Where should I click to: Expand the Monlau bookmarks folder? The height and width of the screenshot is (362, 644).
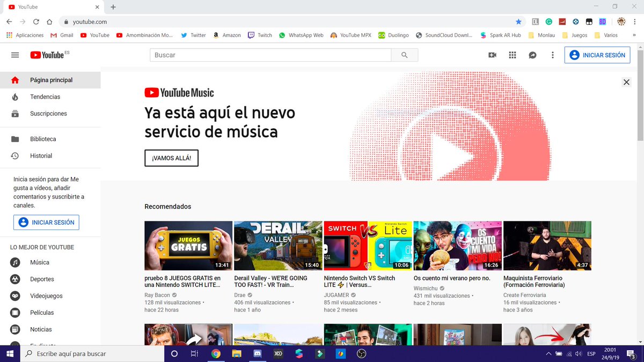click(541, 35)
